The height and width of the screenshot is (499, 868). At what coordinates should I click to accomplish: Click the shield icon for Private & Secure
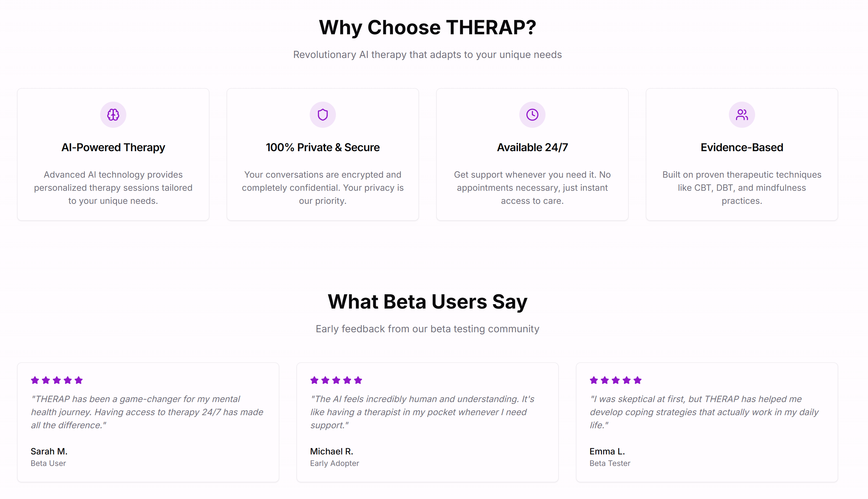(x=322, y=114)
